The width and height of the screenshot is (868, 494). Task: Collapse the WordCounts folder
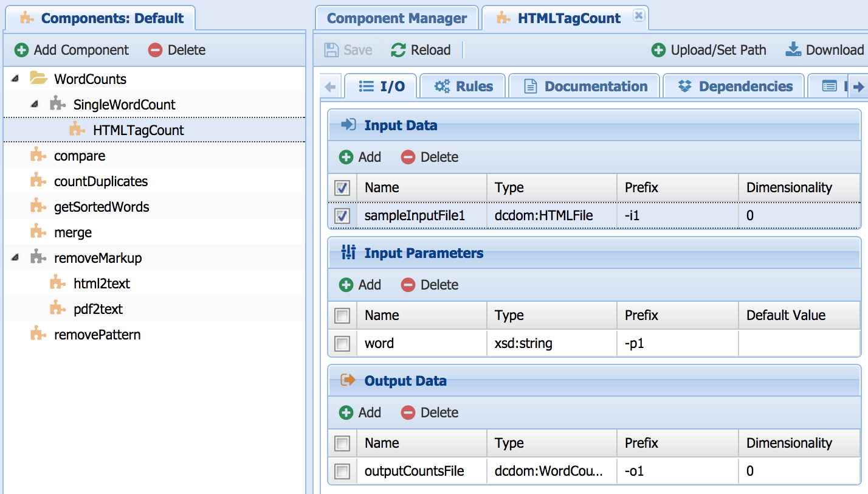(x=15, y=79)
